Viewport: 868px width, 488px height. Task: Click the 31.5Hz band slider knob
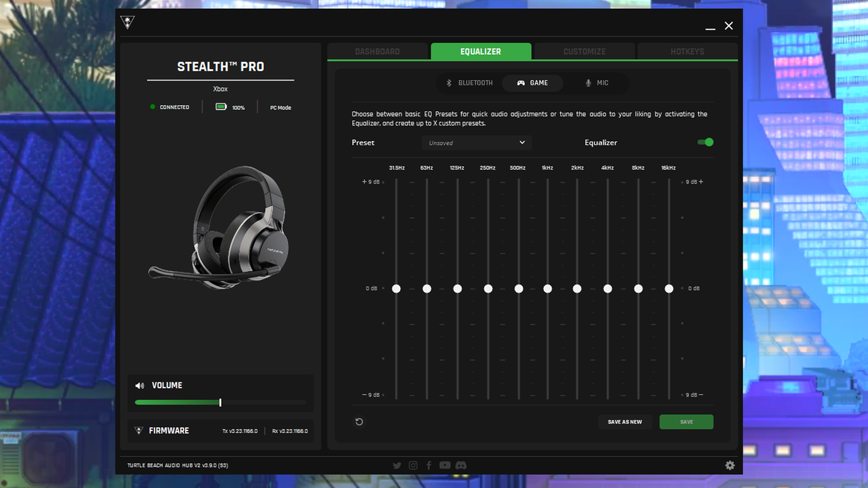pyautogui.click(x=396, y=289)
